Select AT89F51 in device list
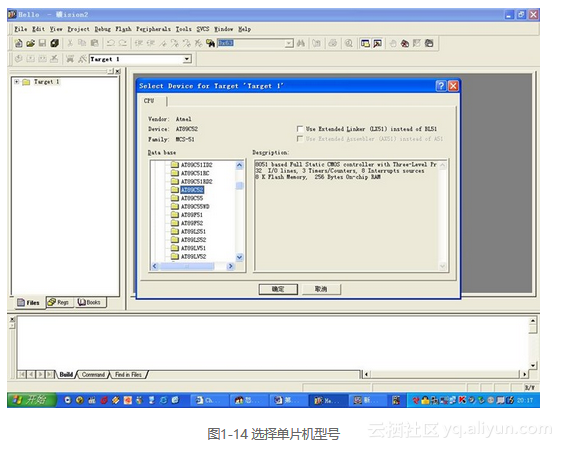 (x=192, y=215)
